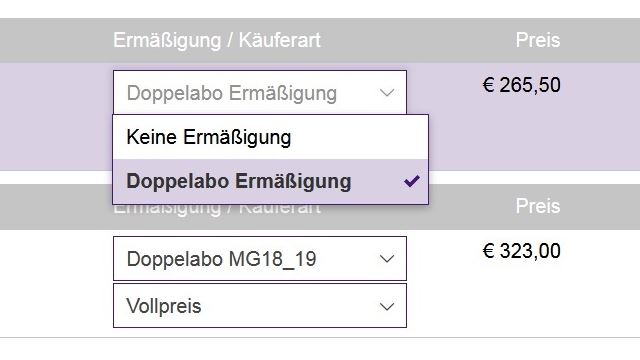Collapse the open Doppelabo Ermäßigung combo box
Viewport: 640px width, 360px height.
tap(260, 93)
